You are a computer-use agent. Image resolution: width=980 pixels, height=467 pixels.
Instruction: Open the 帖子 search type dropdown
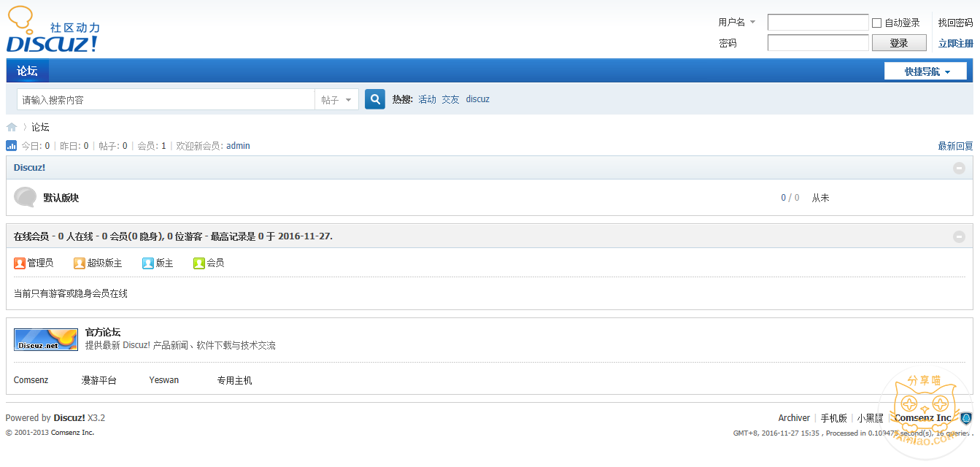coord(336,100)
